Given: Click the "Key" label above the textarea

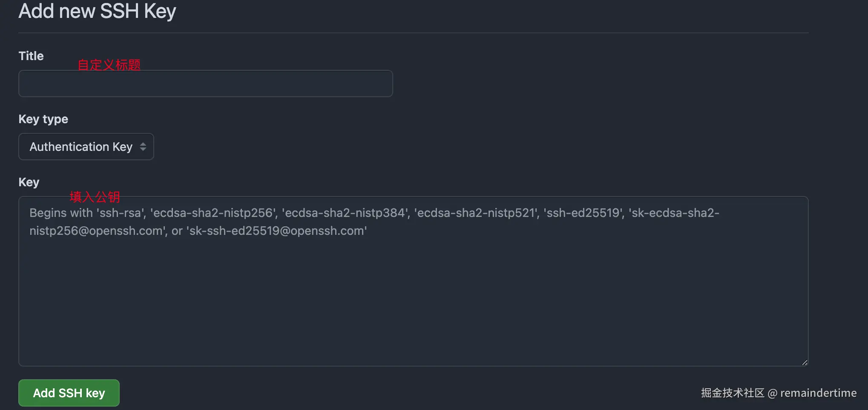Looking at the screenshot, I should tap(29, 182).
